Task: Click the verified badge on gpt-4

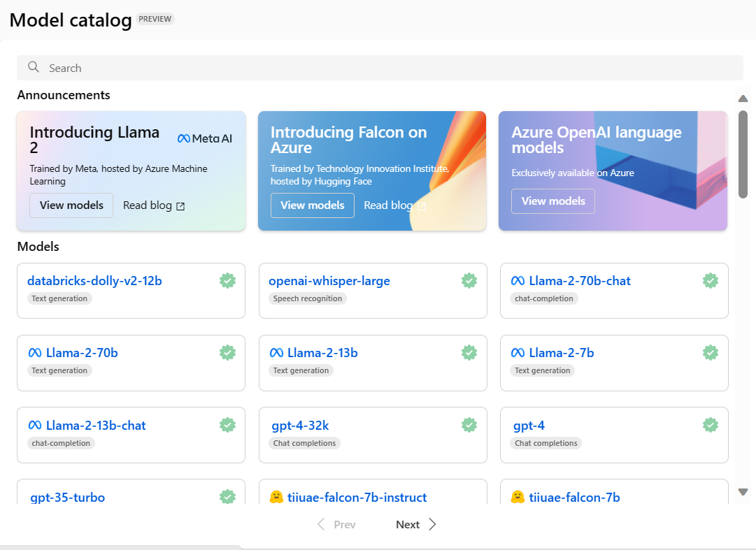Action: 711,425
